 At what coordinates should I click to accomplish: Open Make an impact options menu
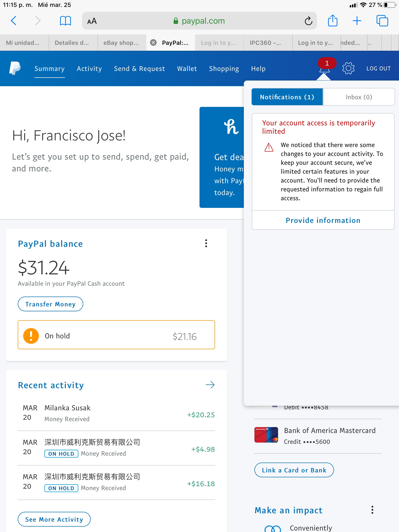(x=372, y=510)
